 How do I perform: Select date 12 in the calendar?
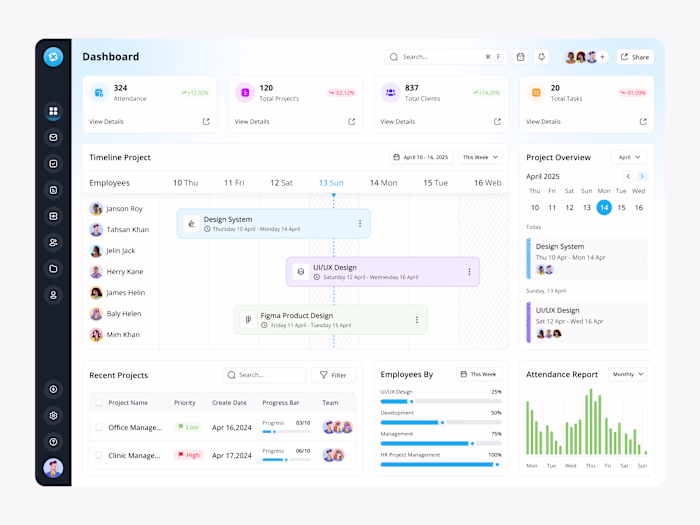[x=569, y=208]
